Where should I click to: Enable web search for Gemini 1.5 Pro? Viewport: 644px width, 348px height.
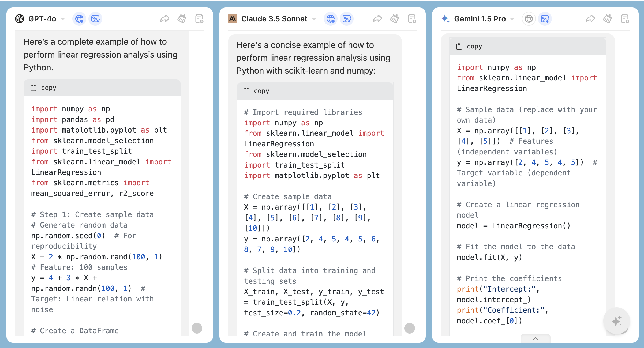[529, 19]
